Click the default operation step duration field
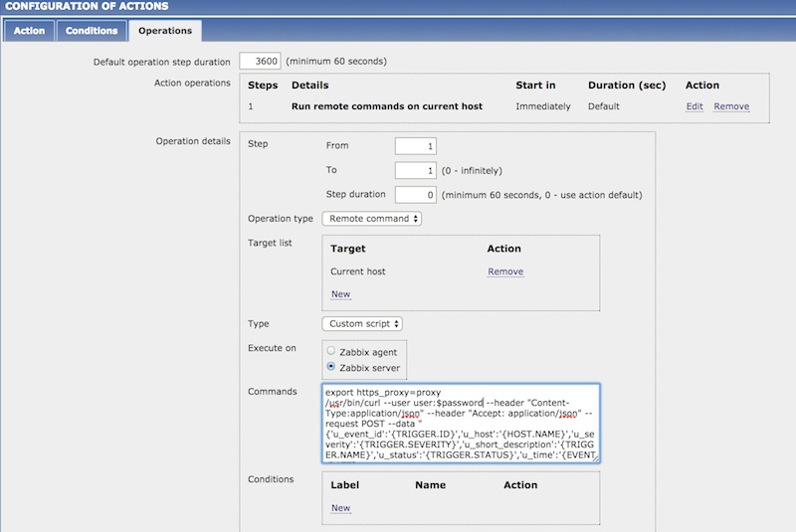796x532 pixels. [x=261, y=62]
